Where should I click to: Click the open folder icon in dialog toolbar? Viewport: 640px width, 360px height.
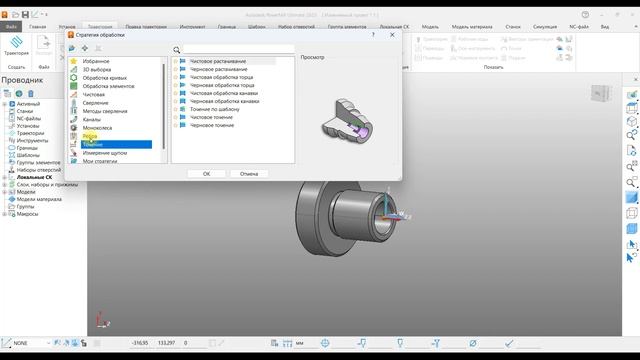72,49
